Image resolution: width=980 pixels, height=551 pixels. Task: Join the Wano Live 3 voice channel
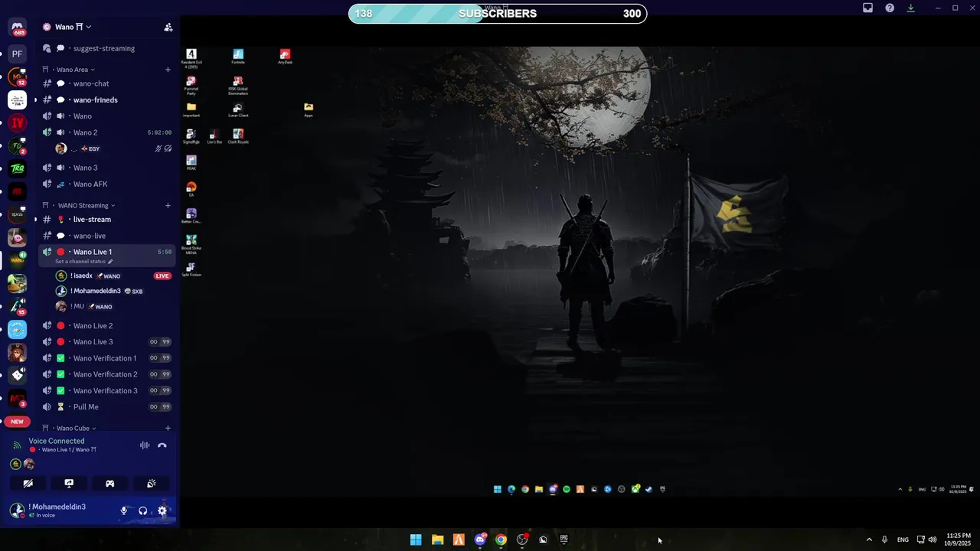[108, 342]
